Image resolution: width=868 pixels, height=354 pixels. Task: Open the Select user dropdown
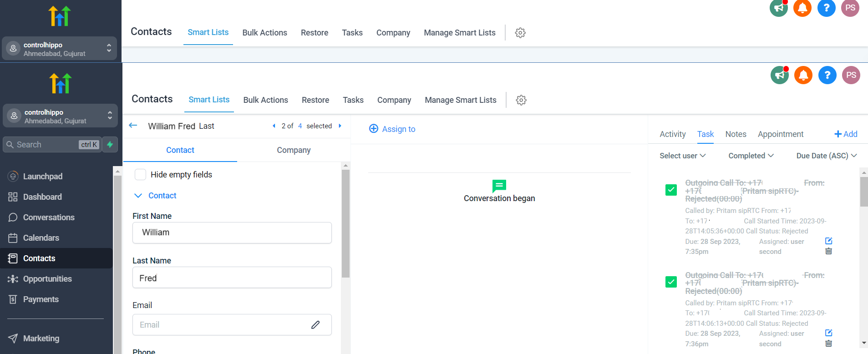[x=683, y=156]
